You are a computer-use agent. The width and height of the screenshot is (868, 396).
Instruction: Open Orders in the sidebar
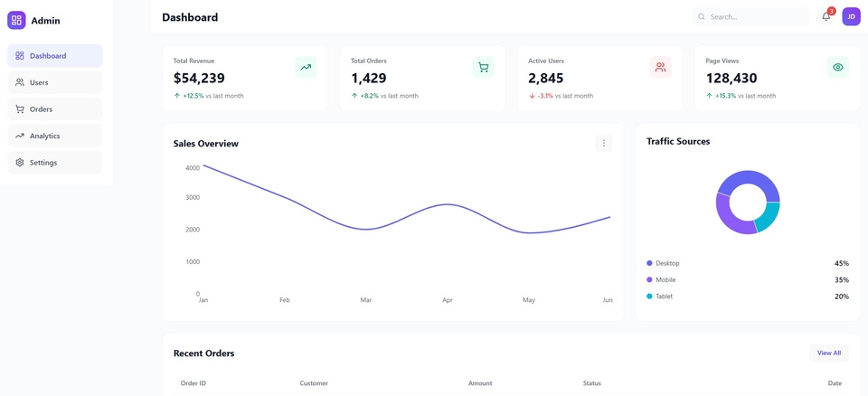tap(55, 109)
